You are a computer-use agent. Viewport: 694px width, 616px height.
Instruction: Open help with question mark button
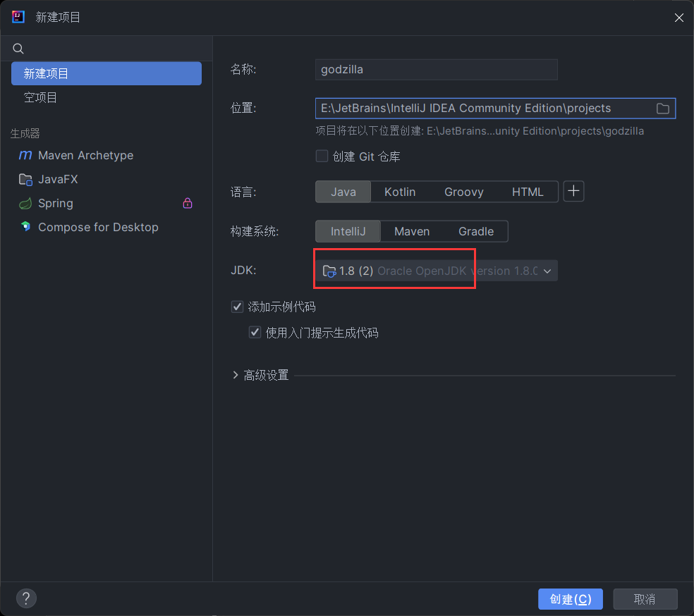point(26,598)
